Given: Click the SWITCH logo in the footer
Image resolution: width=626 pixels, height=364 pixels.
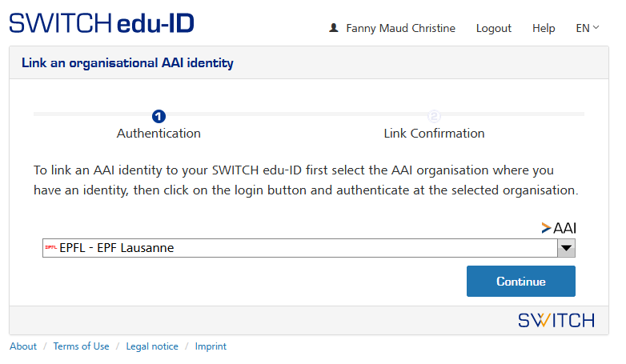Looking at the screenshot, I should point(556,321).
